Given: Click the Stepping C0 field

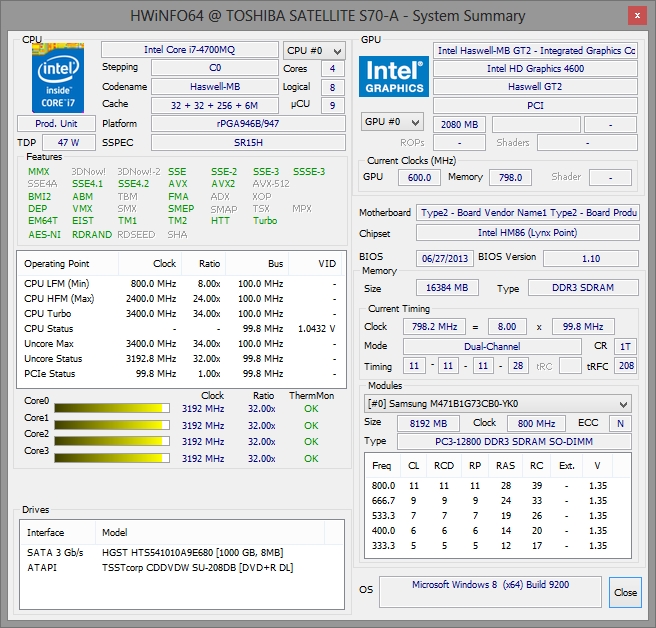Looking at the screenshot, I should [x=215, y=68].
